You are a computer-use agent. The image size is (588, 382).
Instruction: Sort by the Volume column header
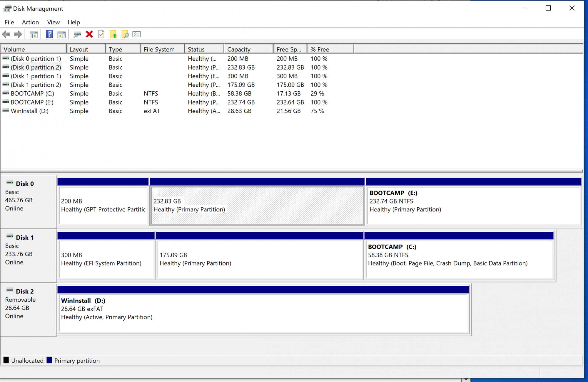coord(33,49)
